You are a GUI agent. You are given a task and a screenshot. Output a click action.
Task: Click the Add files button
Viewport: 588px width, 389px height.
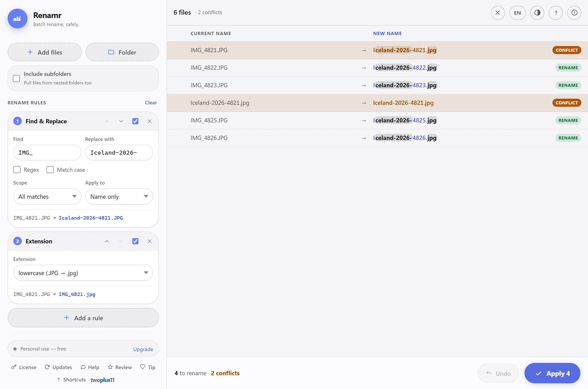coord(45,52)
